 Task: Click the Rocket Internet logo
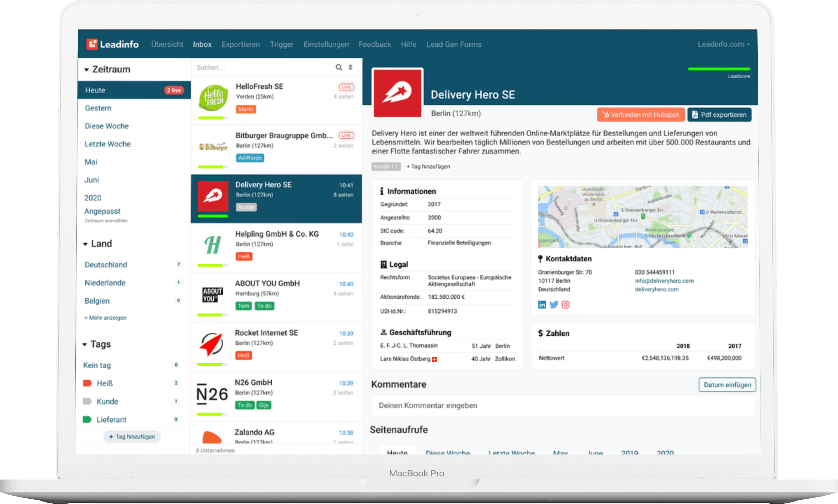211,344
